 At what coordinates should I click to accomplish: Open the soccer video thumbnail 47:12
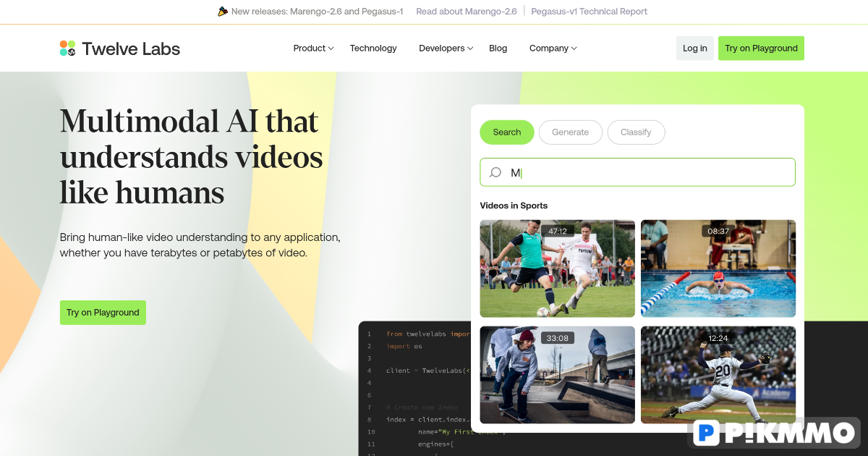click(x=557, y=269)
